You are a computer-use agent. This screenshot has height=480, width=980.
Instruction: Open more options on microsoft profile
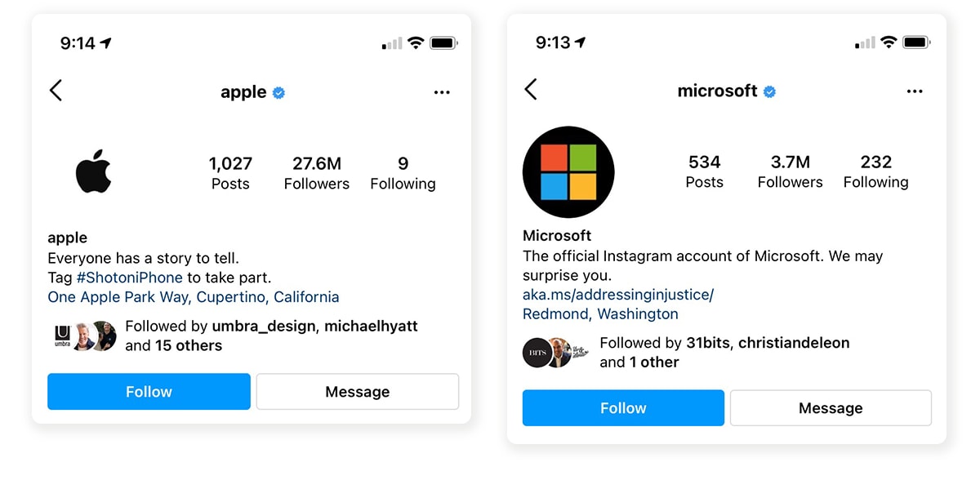click(915, 91)
